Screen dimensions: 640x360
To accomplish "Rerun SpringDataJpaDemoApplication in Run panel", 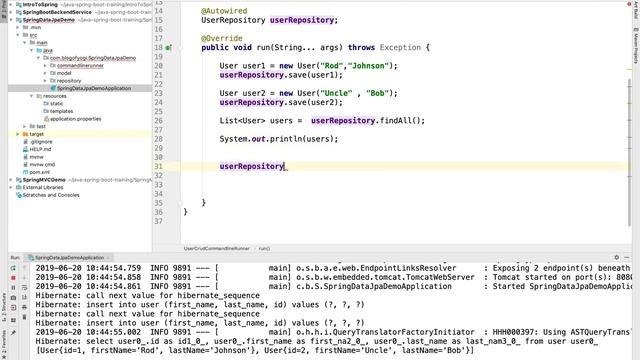I will (x=13, y=268).
